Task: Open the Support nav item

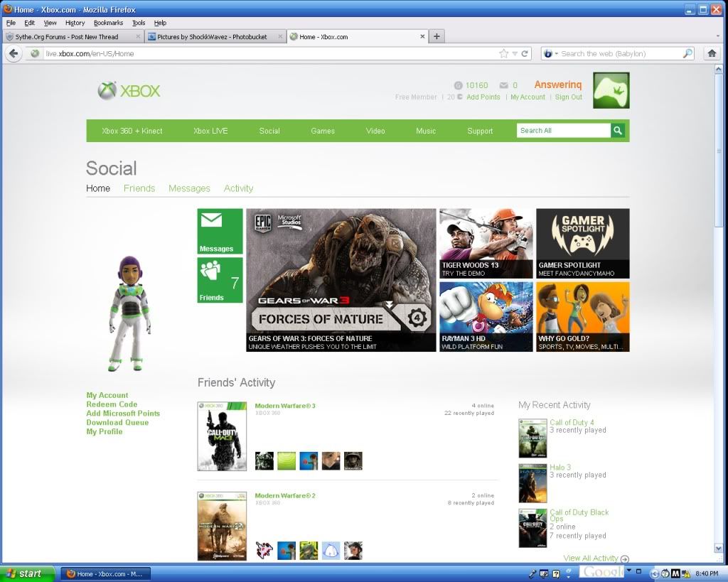Action: point(480,131)
